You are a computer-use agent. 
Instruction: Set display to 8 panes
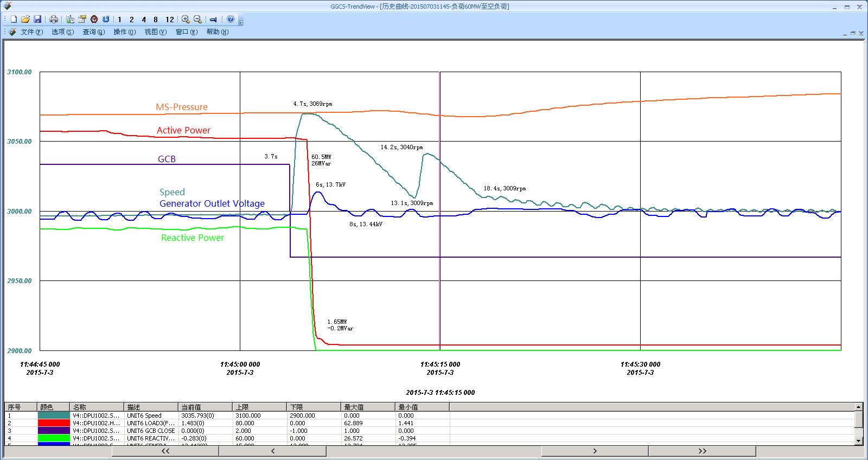156,20
